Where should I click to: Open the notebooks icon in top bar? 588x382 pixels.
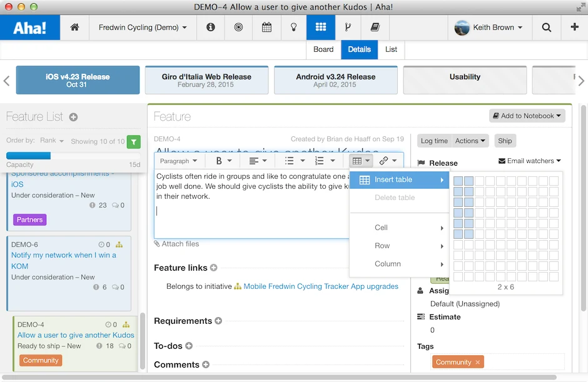click(375, 27)
